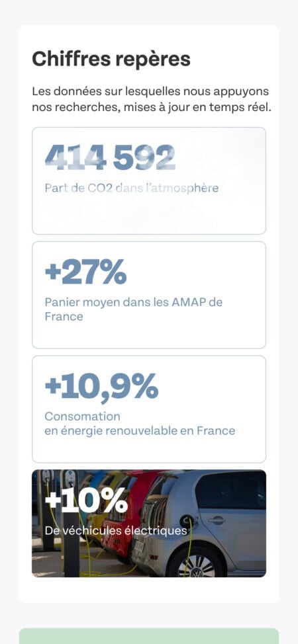Viewport: 298px width, 644px height.
Task: Tap empty area of the CO2 card
Action: 148,215
